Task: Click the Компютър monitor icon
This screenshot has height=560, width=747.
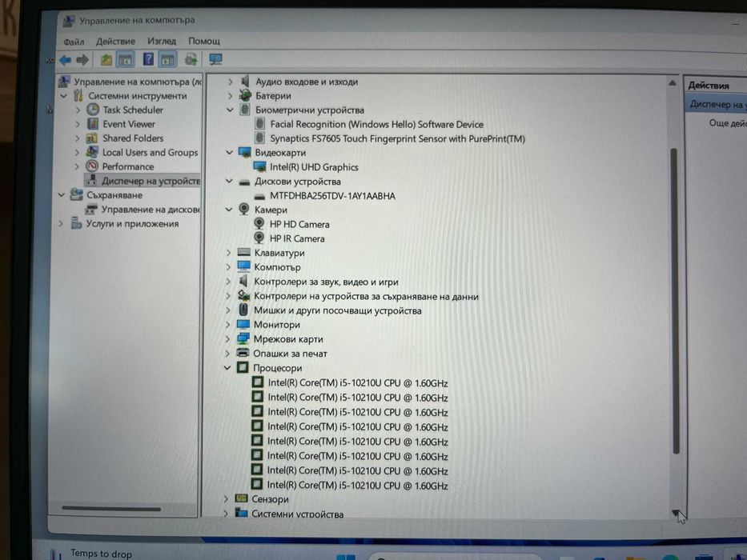Action: [x=244, y=266]
